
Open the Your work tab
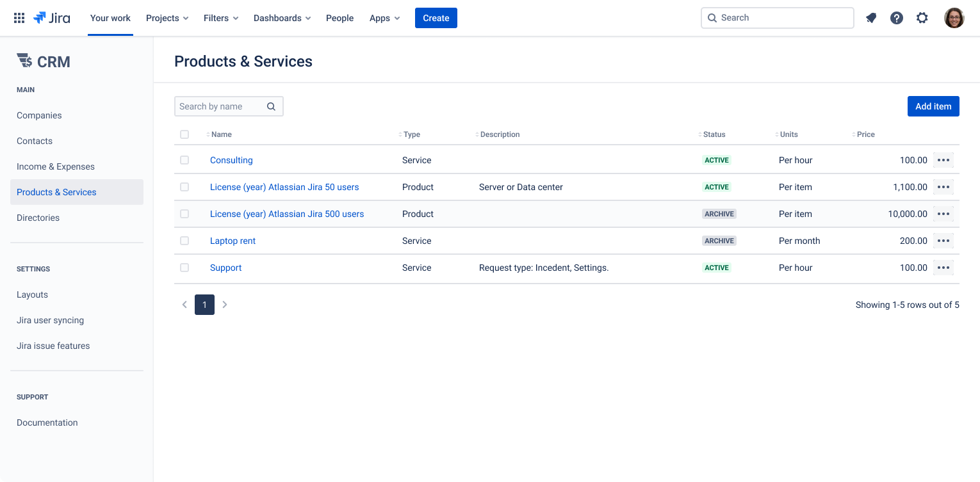click(x=110, y=18)
